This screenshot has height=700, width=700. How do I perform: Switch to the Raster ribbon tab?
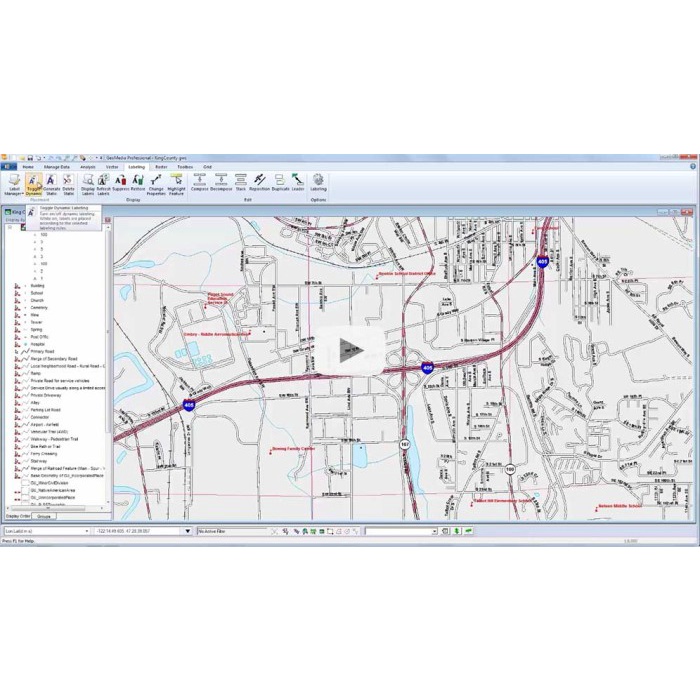tap(161, 167)
